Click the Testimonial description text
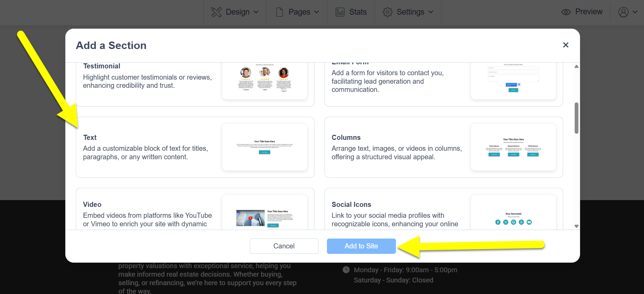The image size is (644, 294). [147, 81]
